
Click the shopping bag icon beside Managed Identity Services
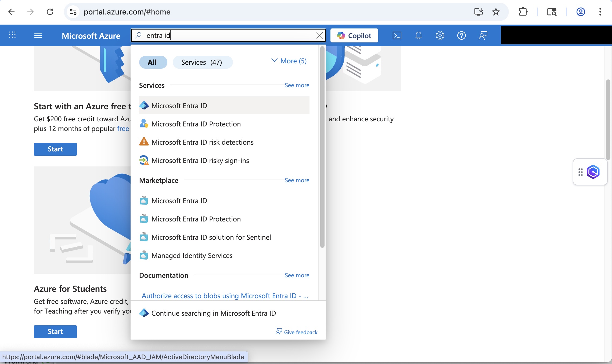click(x=144, y=255)
